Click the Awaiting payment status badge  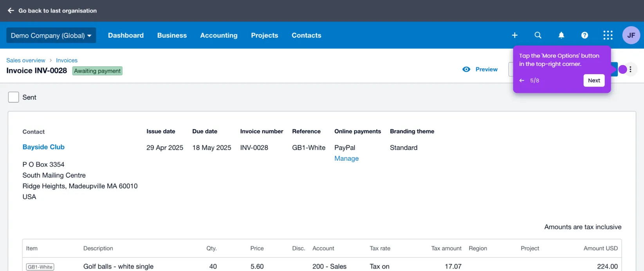click(x=97, y=71)
